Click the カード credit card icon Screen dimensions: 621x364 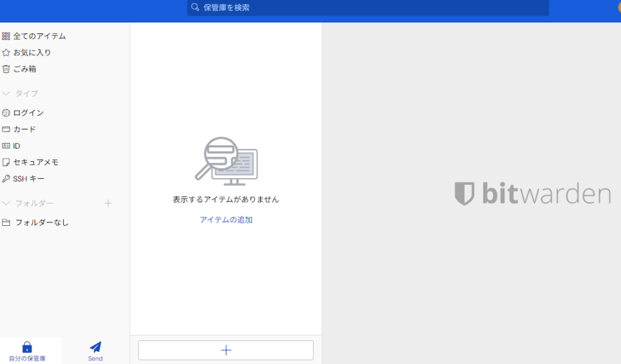[x=6, y=130]
